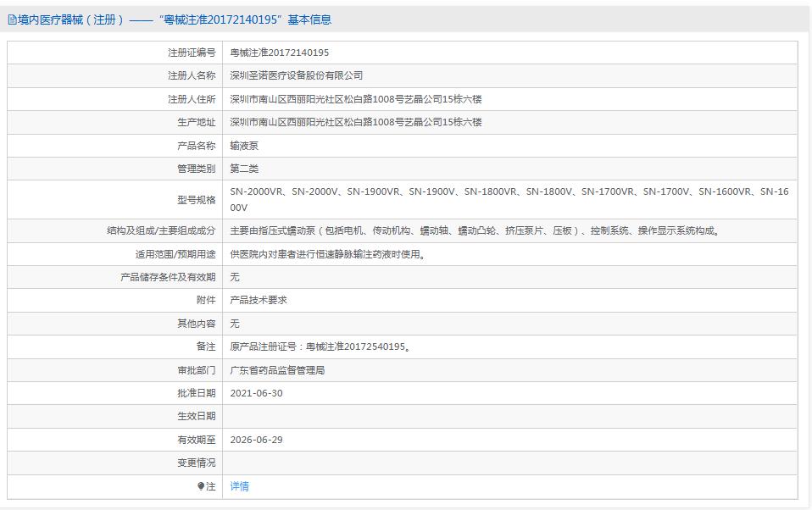
Task: Click the 适用范围/预期用途 label
Action: point(175,254)
